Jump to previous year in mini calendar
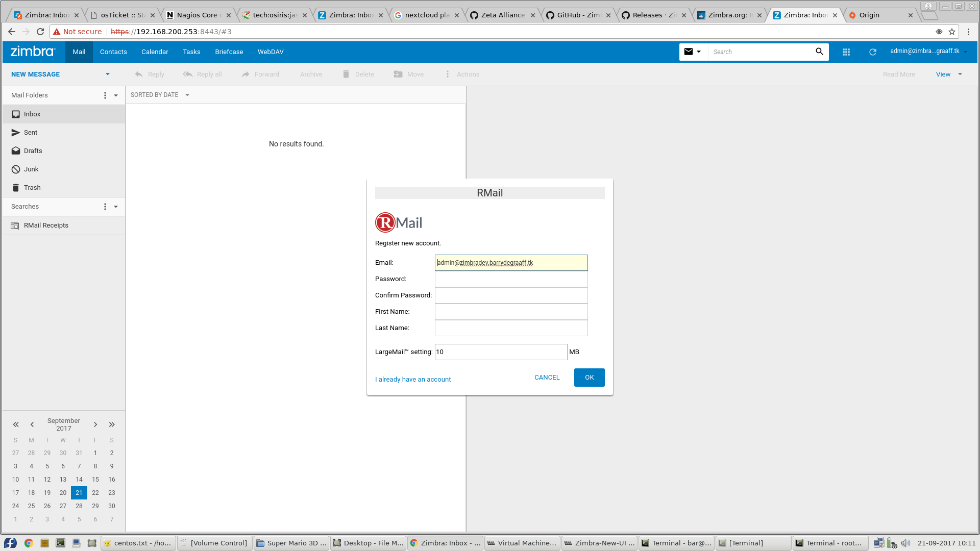 click(x=16, y=424)
